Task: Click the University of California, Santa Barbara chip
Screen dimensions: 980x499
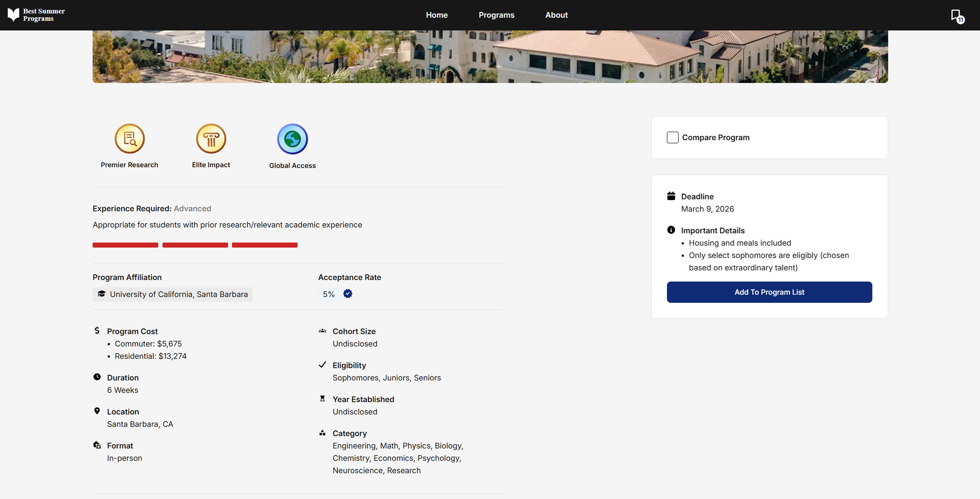Action: [173, 294]
